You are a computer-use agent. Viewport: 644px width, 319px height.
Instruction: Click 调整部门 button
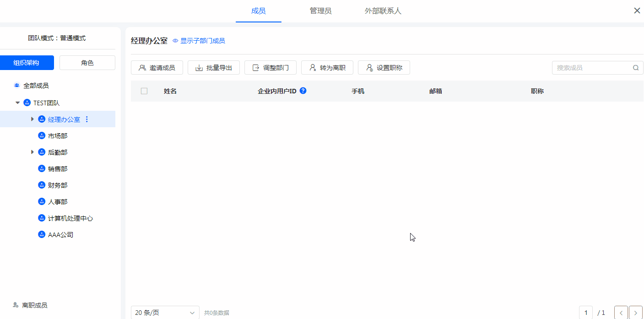(270, 68)
